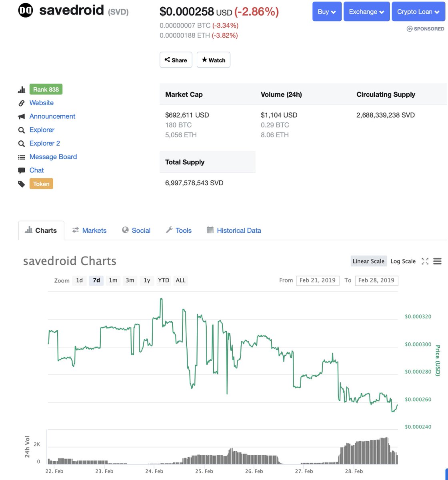Select the Charts tab
The height and width of the screenshot is (480, 448).
(41, 230)
